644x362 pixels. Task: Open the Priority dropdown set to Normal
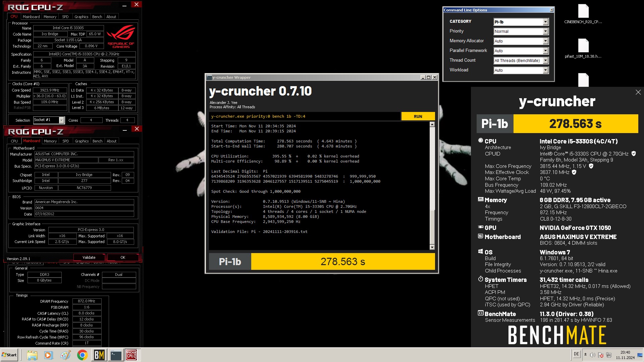(x=521, y=31)
